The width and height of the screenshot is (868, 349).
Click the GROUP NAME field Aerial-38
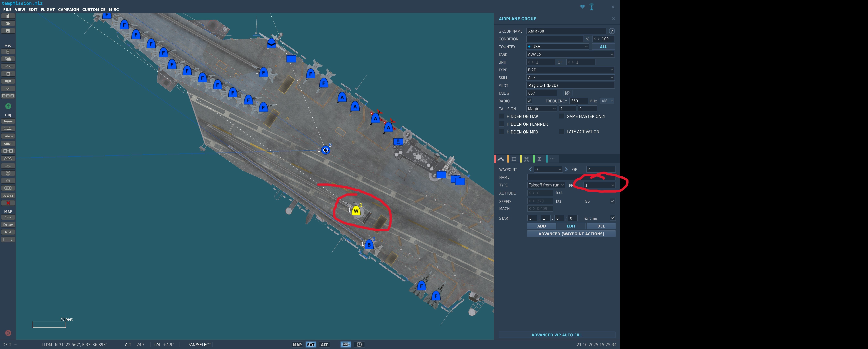pyautogui.click(x=566, y=31)
